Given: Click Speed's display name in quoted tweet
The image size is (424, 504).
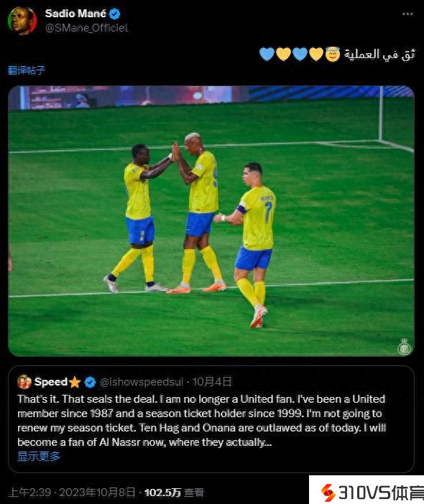Looking at the screenshot, I should tap(51, 382).
